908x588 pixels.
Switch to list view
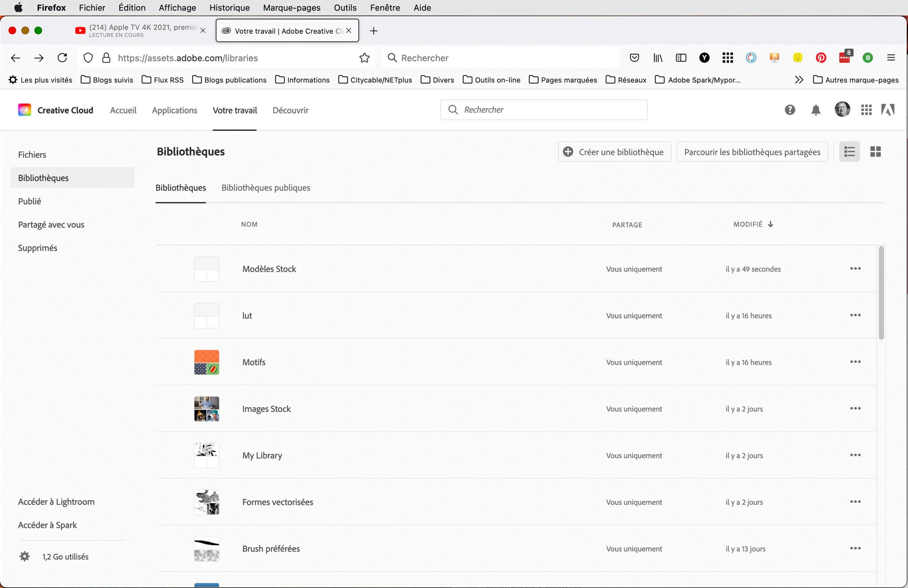[x=849, y=152]
